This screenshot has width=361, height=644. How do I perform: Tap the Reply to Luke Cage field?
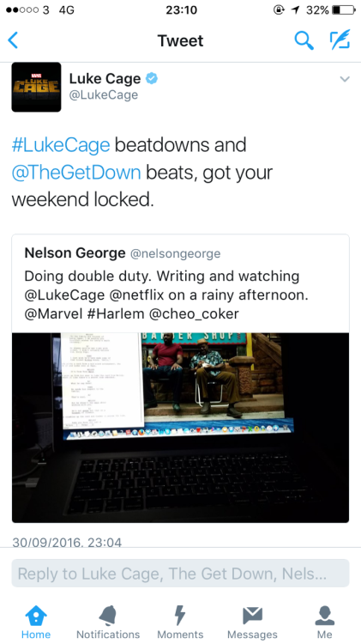[x=180, y=574]
